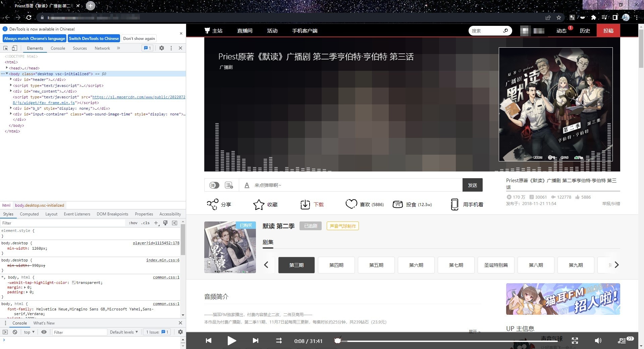
Task: Toggle fullscreen player icon
Action: [575, 341]
